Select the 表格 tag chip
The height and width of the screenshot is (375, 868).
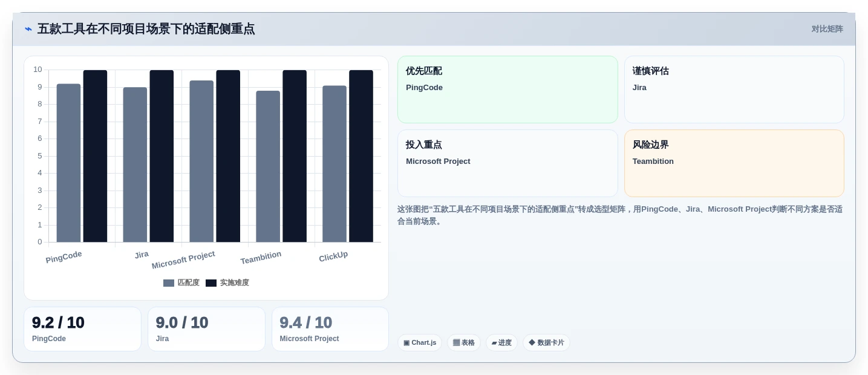coord(464,343)
